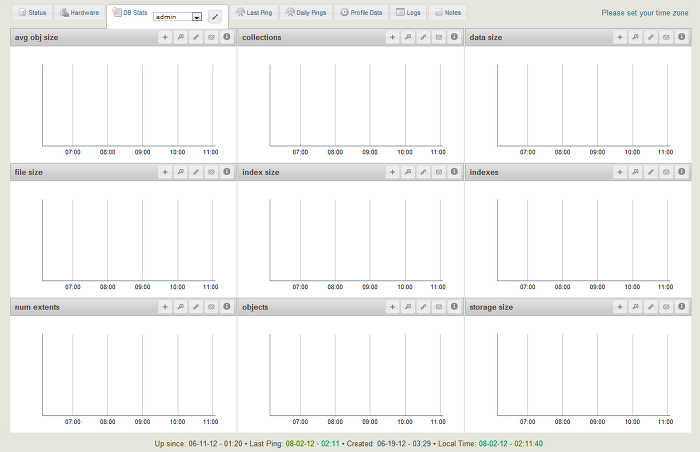This screenshot has height=452, width=700.
Task: Show info for data size chart
Action: pos(681,37)
